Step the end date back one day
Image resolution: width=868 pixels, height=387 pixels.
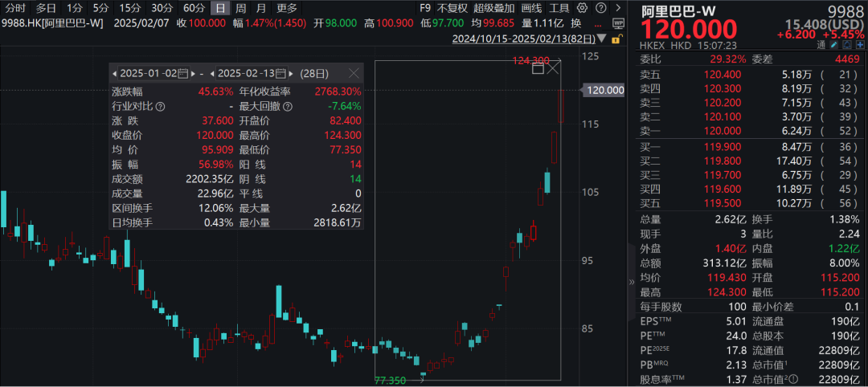tap(212, 73)
